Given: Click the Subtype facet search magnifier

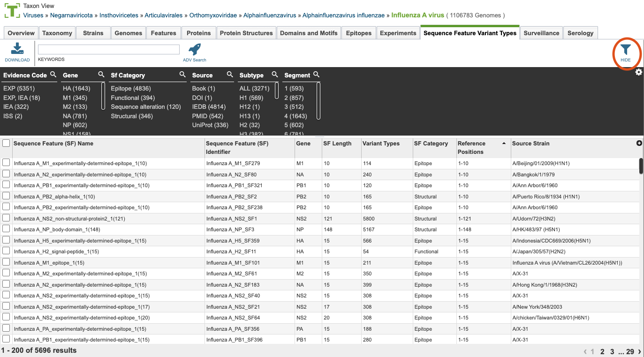Looking at the screenshot, I should click(275, 75).
